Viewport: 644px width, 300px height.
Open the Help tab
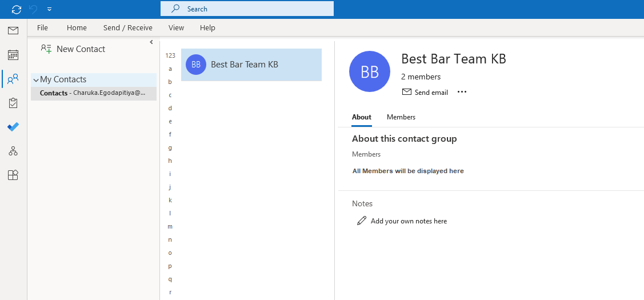click(207, 27)
